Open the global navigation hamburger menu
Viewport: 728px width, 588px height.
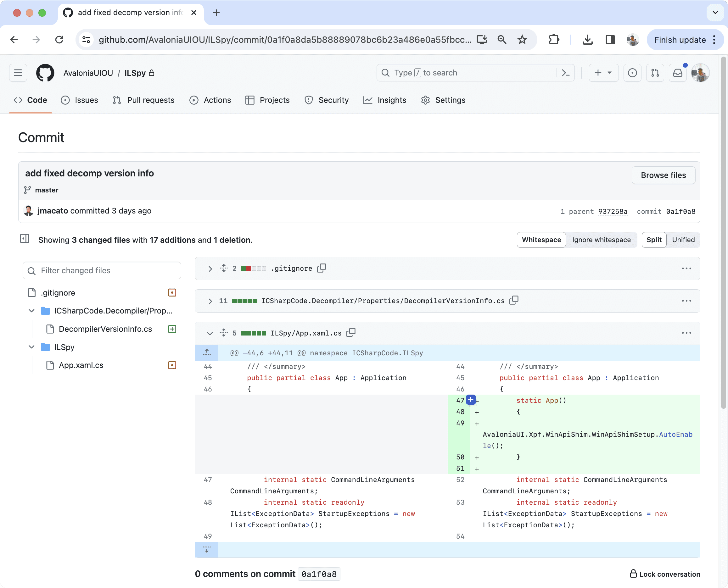click(x=18, y=73)
